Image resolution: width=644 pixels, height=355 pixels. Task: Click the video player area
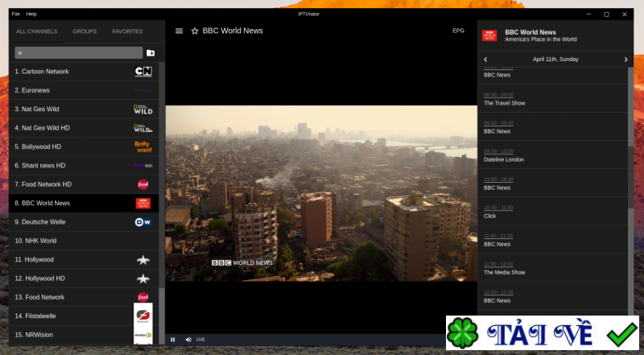pyautogui.click(x=321, y=193)
